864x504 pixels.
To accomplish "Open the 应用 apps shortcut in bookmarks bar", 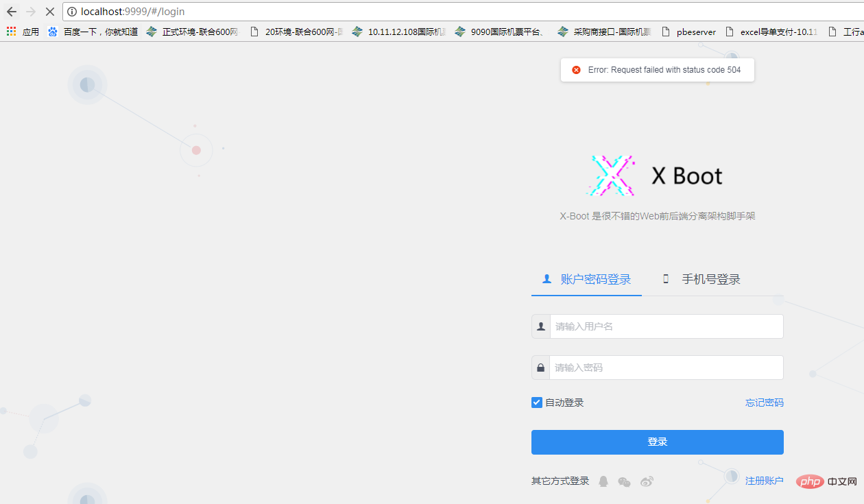I will 23,32.
